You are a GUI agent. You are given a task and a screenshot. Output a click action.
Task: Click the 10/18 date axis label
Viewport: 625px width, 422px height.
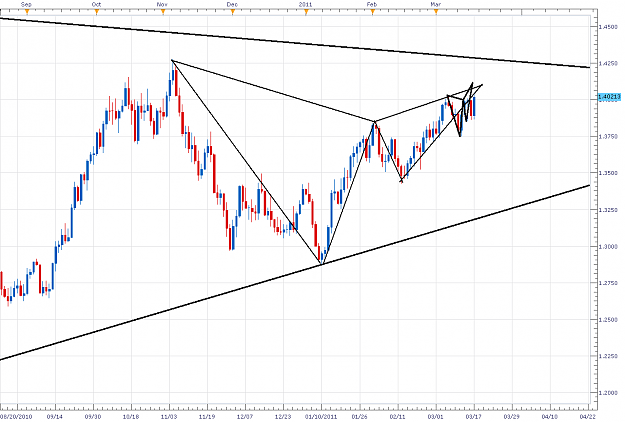(x=131, y=416)
